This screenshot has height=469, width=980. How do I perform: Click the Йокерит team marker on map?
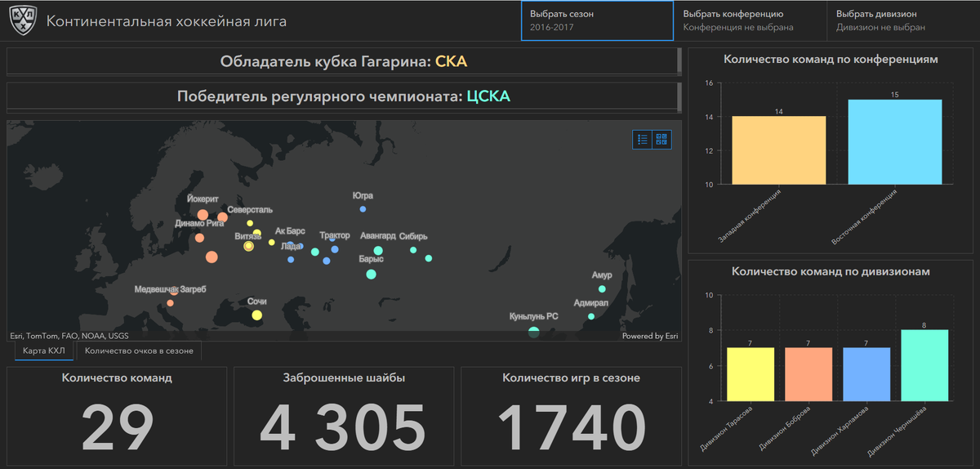(x=203, y=214)
